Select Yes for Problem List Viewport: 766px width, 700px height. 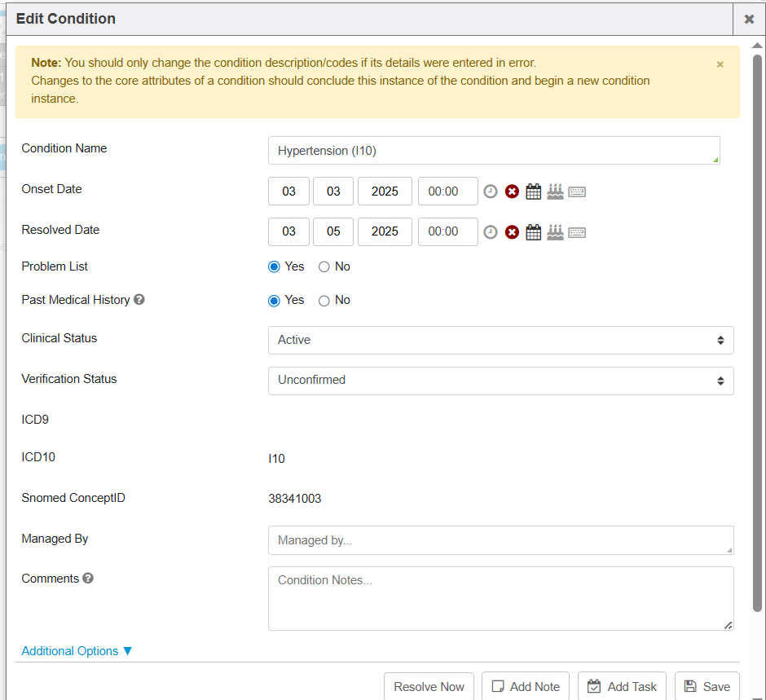[275, 267]
